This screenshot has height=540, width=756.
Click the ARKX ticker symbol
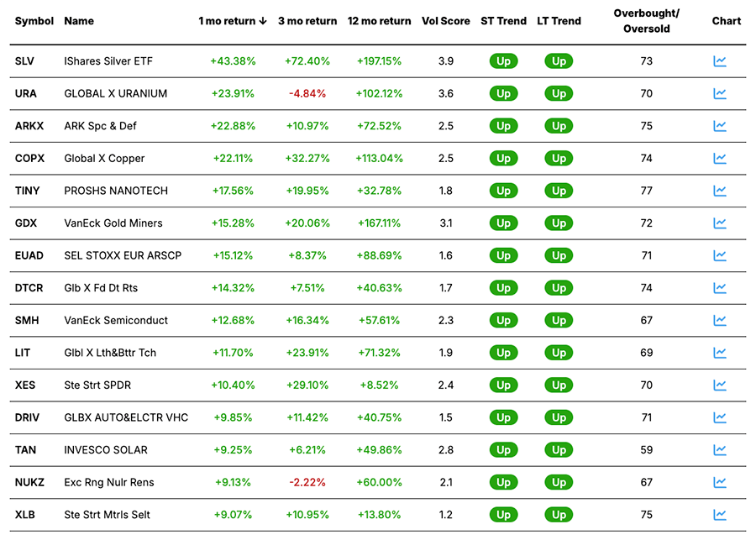pos(29,126)
